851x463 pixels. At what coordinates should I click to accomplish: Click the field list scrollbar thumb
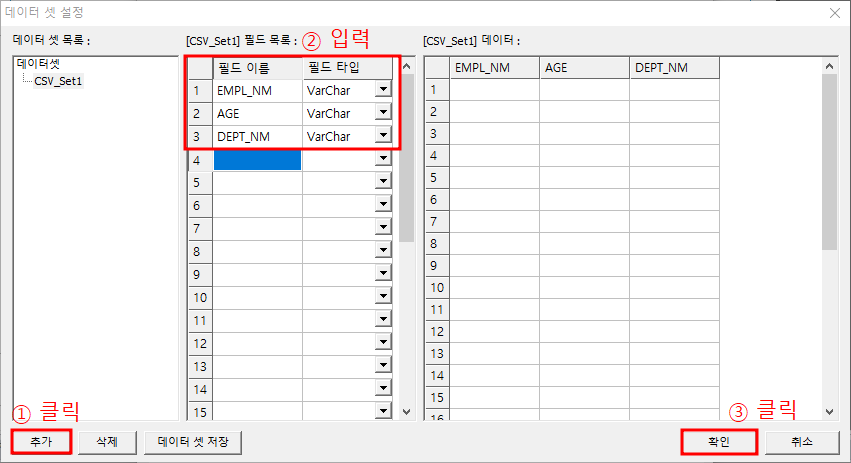[x=407, y=157]
